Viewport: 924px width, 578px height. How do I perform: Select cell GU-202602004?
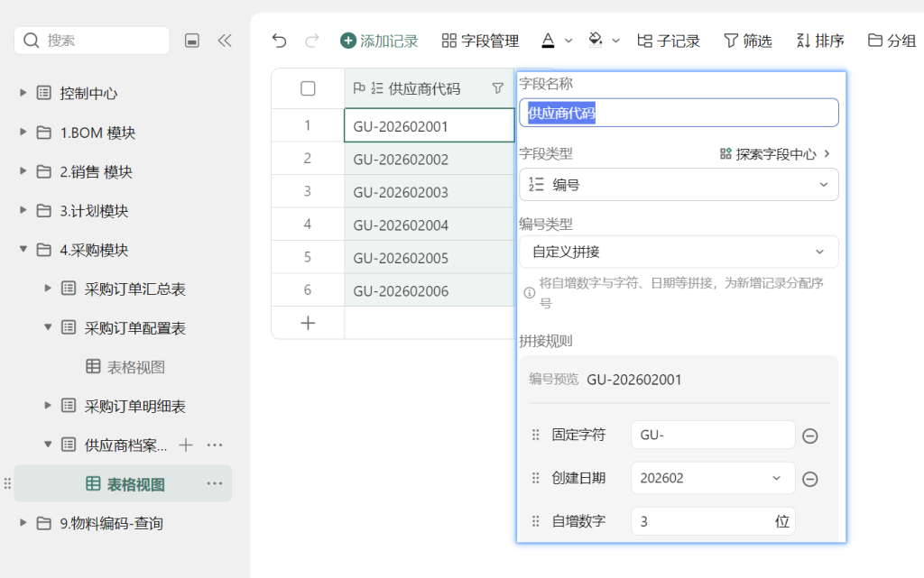coord(429,225)
